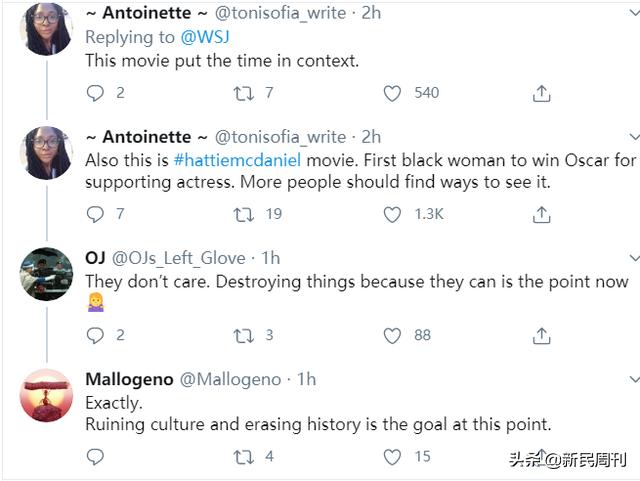Image resolution: width=640 pixels, height=481 pixels.
Task: Expand options menu on OJ's tweet
Action: [x=633, y=258]
